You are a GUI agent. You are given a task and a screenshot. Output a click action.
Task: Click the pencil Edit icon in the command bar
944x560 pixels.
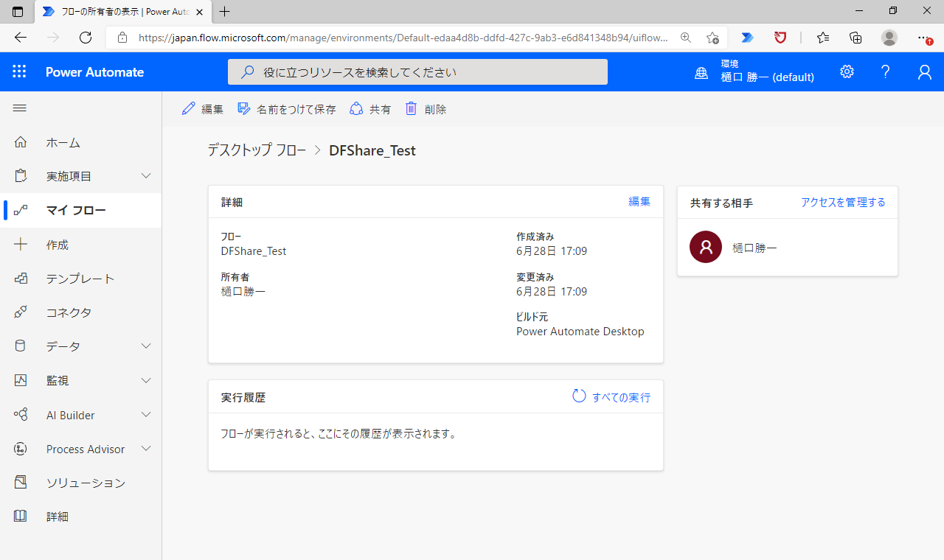point(189,108)
